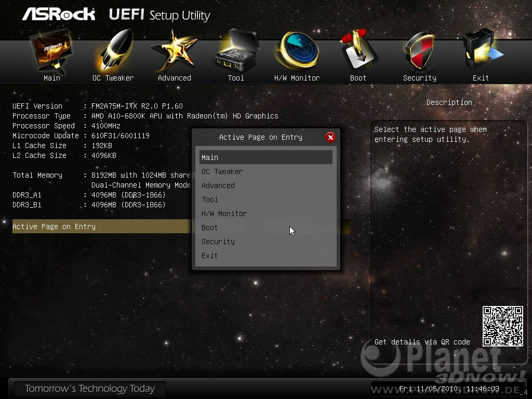Image resolution: width=532 pixels, height=399 pixels.
Task: Open the Security shield icon
Action: coord(419,51)
